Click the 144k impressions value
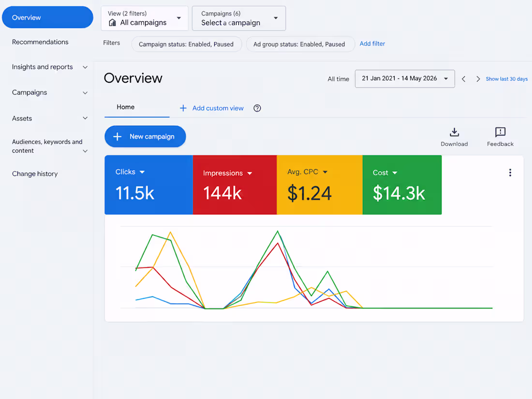 coord(222,193)
